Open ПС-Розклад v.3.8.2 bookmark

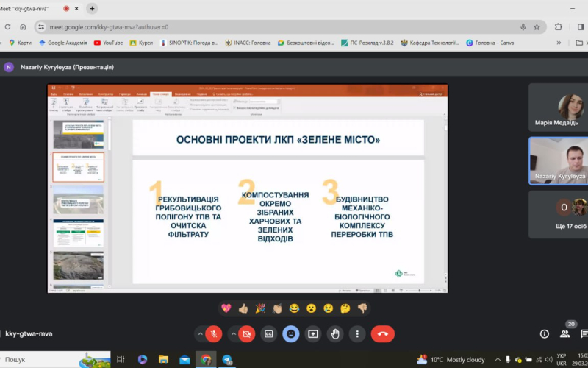pyautogui.click(x=367, y=43)
